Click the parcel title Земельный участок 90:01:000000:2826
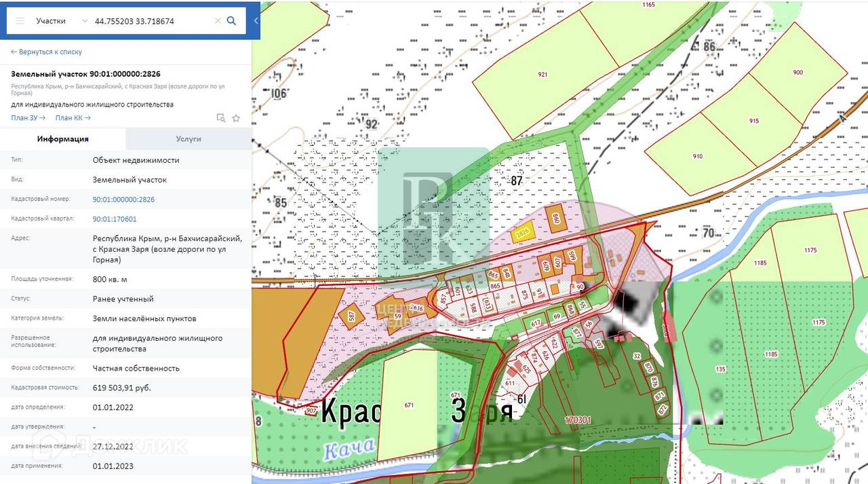This screenshot has height=484, width=868. coord(85,73)
